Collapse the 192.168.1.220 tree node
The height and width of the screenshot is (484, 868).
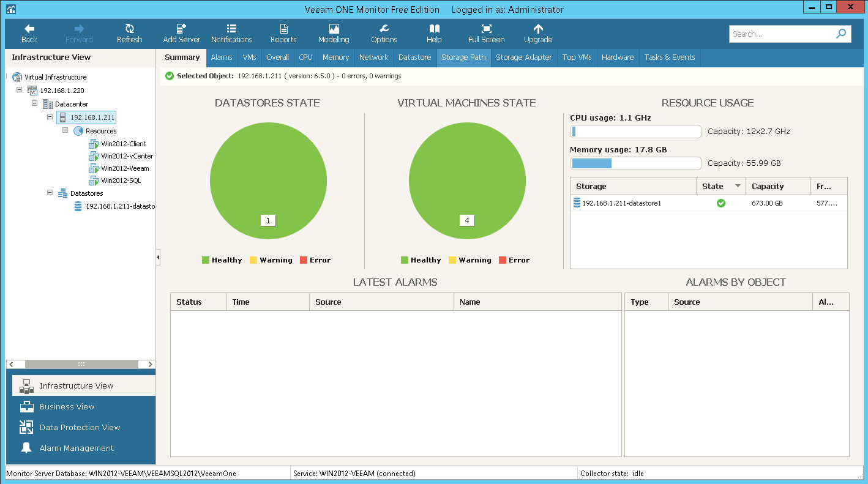point(20,90)
